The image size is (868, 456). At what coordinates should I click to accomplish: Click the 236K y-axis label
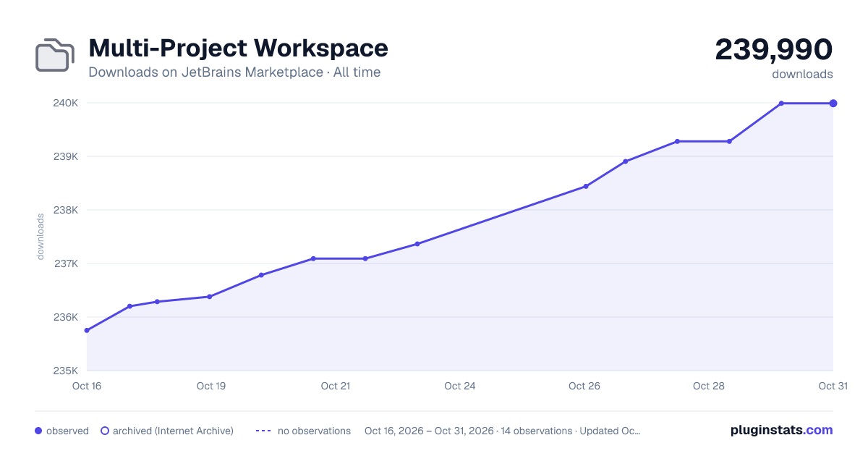(66, 317)
